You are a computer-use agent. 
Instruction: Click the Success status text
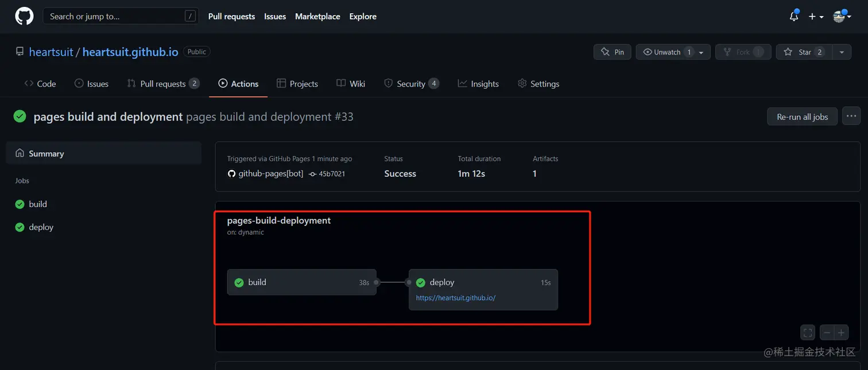pos(400,173)
